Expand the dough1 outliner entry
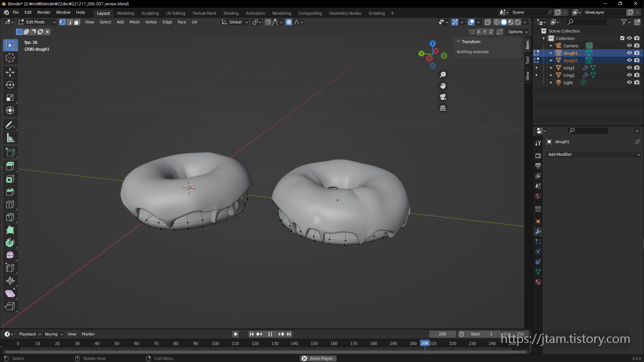 point(551,53)
